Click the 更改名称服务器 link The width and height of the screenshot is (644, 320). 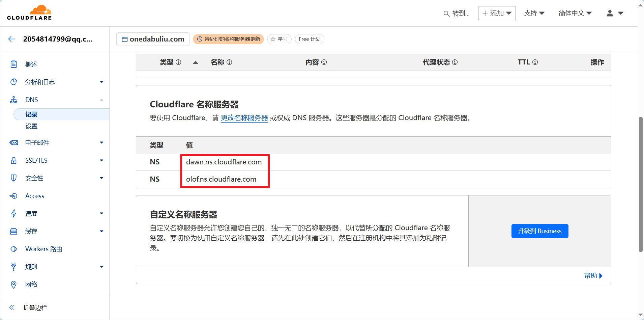[x=244, y=118]
